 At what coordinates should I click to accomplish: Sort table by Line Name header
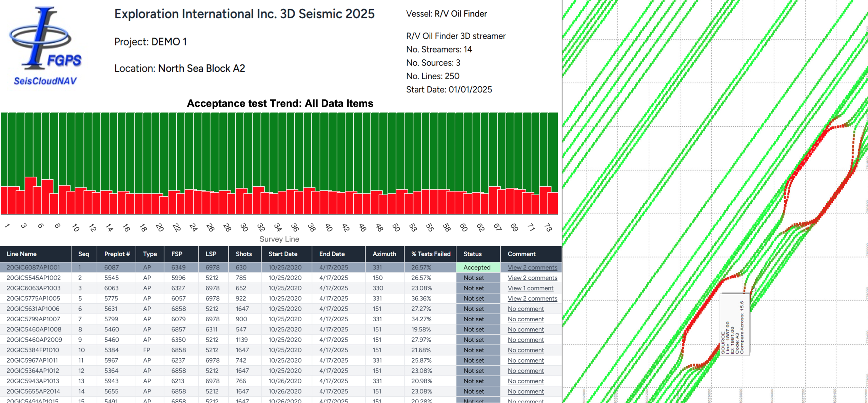(22, 254)
